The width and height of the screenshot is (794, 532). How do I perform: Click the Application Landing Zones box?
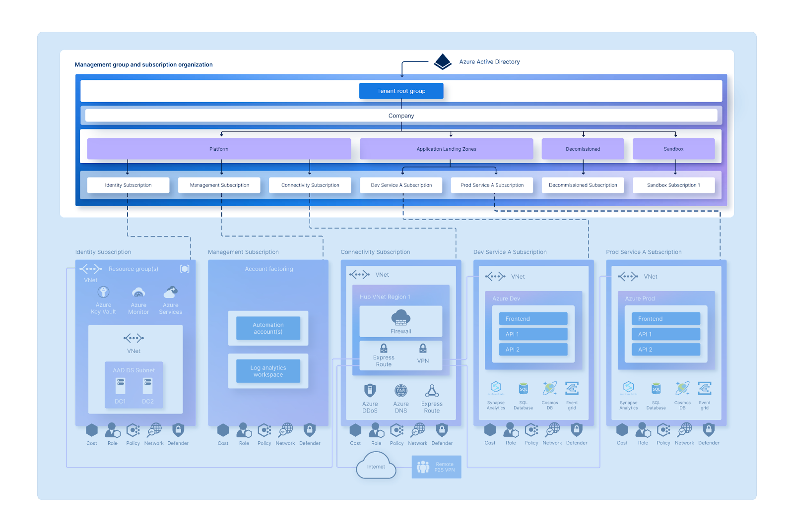coord(447,149)
